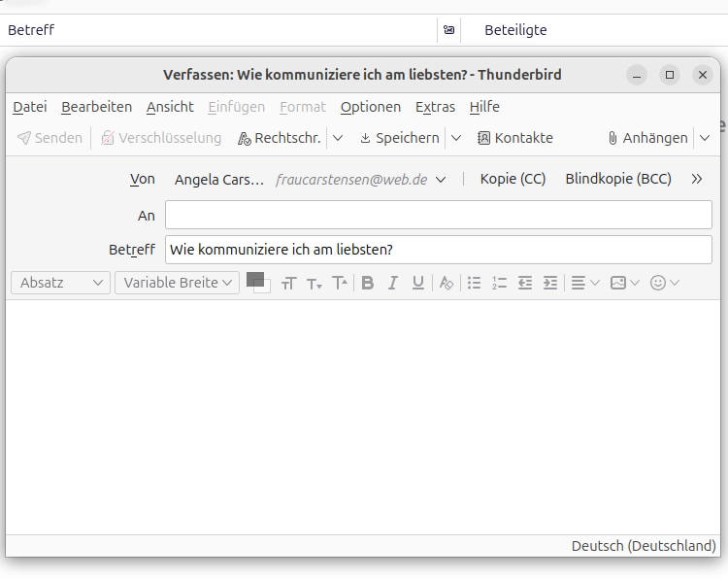Open the Rechtschr. language dropdown arrow
The height and width of the screenshot is (579, 728).
(x=338, y=138)
